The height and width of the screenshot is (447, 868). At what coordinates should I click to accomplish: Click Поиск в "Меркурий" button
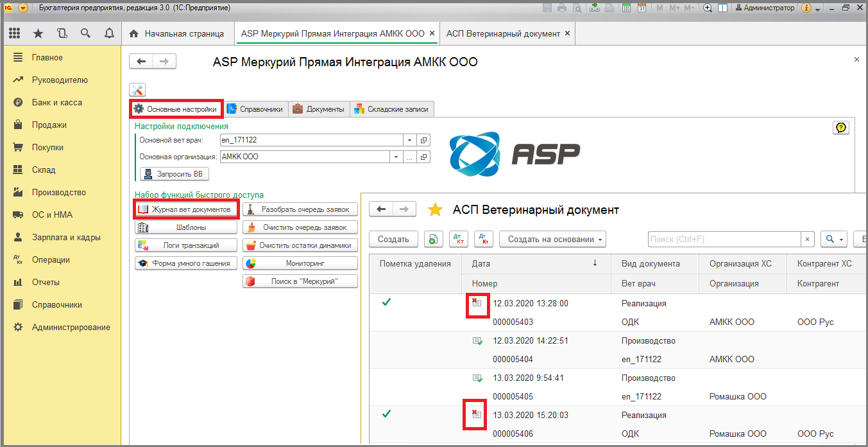click(x=300, y=281)
